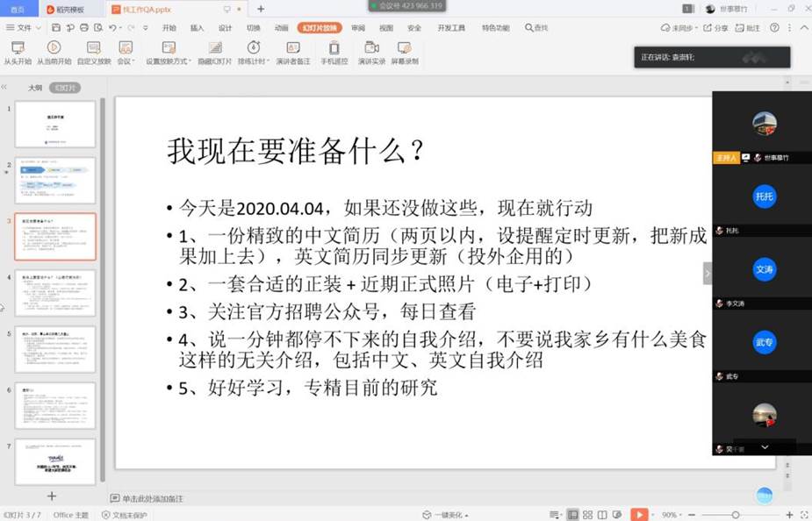The image size is (812, 521).
Task: Switch to 大纲 outline pane
Action: [35, 88]
